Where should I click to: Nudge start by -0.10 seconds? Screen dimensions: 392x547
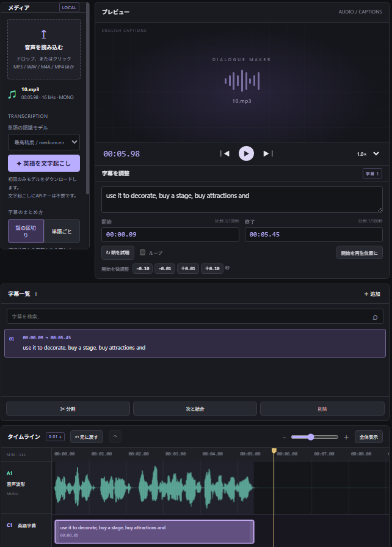pos(142,269)
